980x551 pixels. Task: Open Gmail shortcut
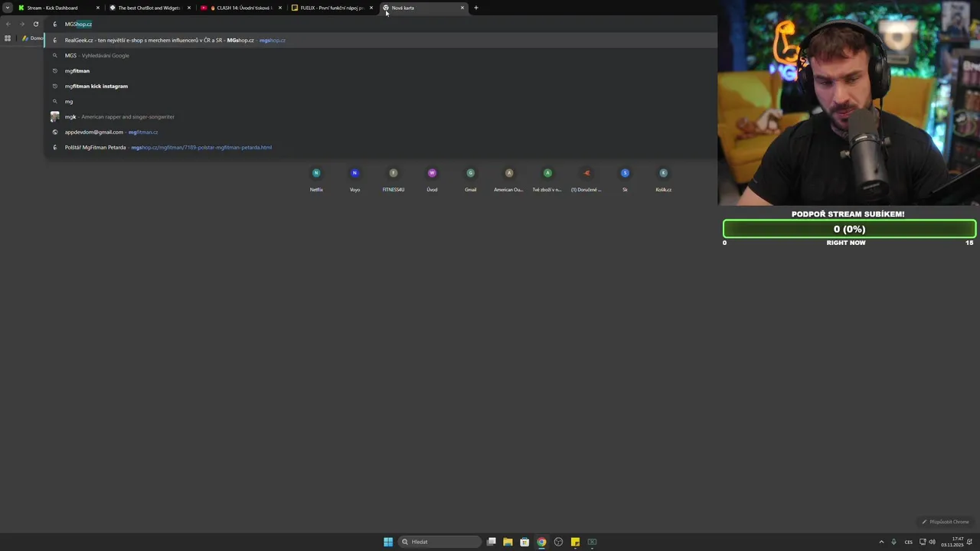pos(470,179)
